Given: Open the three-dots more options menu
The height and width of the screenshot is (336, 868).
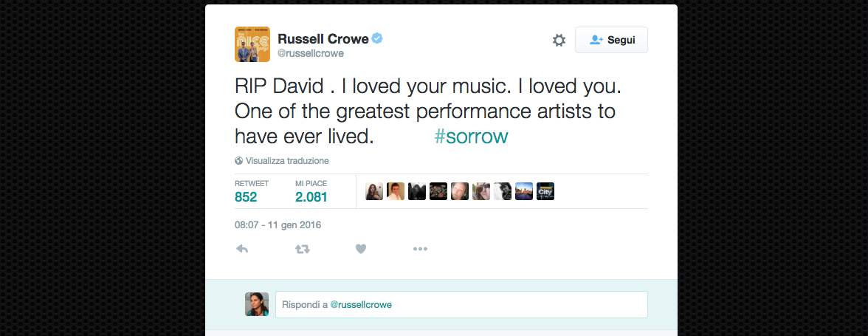Looking at the screenshot, I should coord(420,249).
